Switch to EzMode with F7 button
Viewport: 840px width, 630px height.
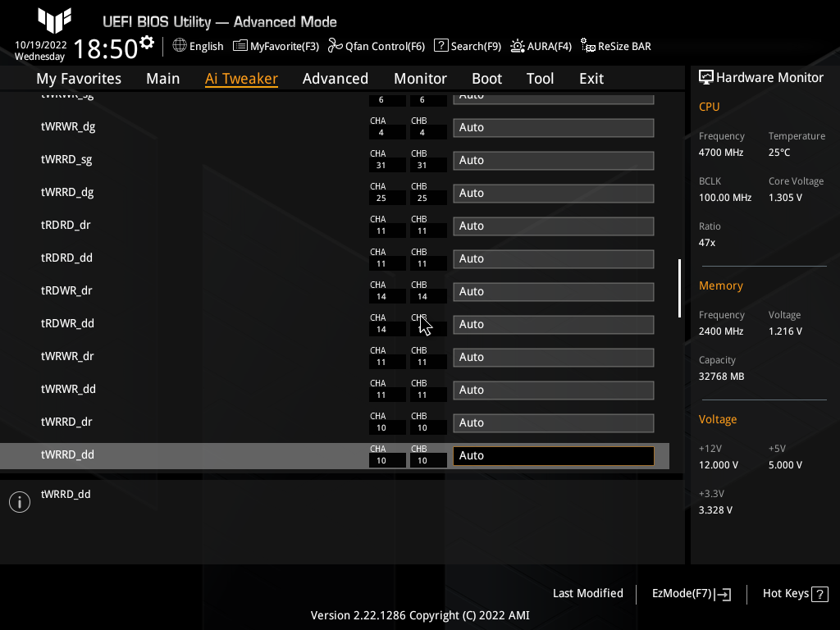pyautogui.click(x=690, y=593)
